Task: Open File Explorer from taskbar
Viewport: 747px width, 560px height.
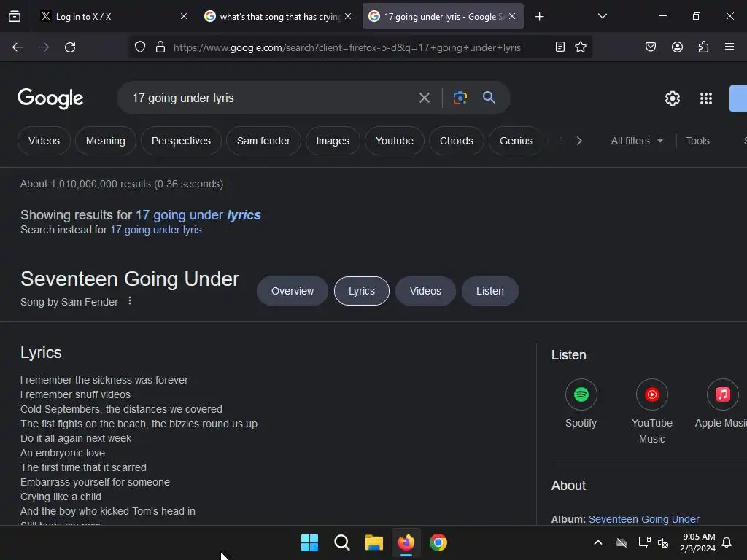Action: click(374, 542)
